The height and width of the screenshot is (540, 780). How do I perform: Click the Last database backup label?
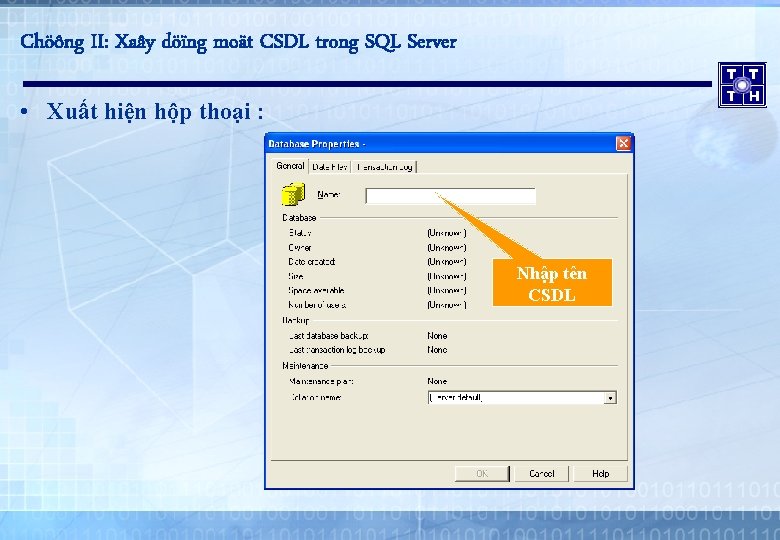[x=329, y=336]
